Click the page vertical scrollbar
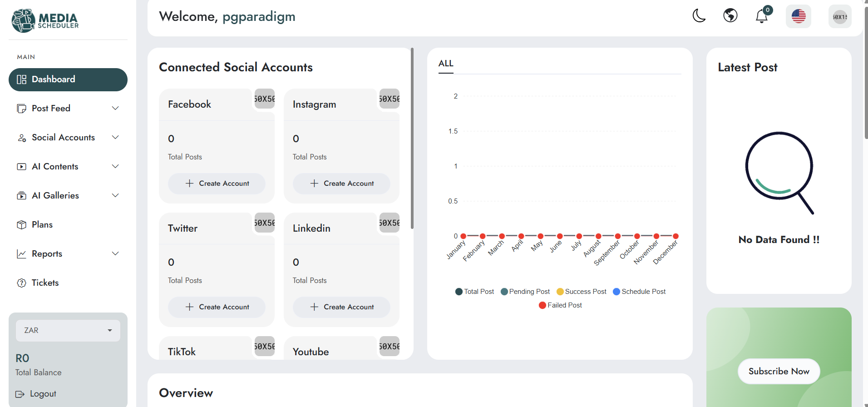868x407 pixels. click(866, 73)
